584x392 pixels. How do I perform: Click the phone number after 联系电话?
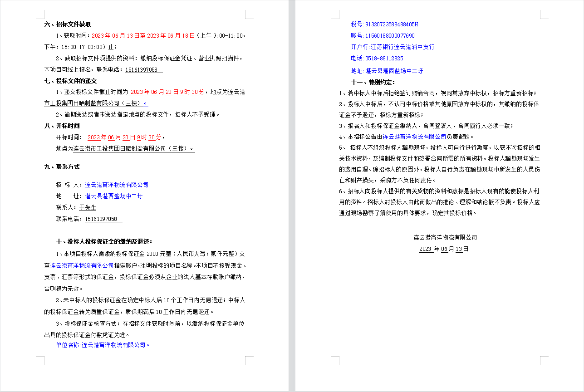click(x=103, y=219)
